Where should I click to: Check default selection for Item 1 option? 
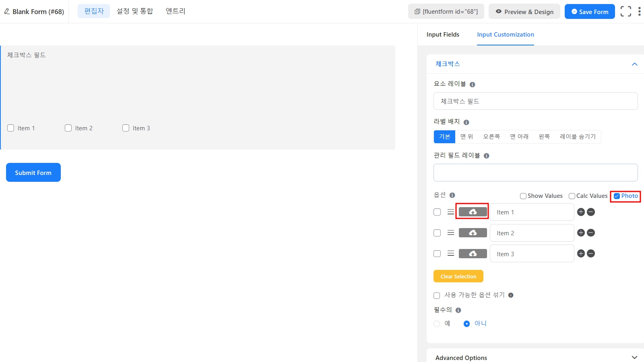(437, 212)
